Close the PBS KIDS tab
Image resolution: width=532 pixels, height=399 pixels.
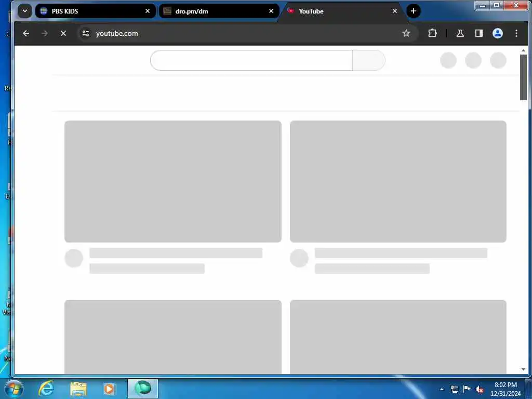147,11
